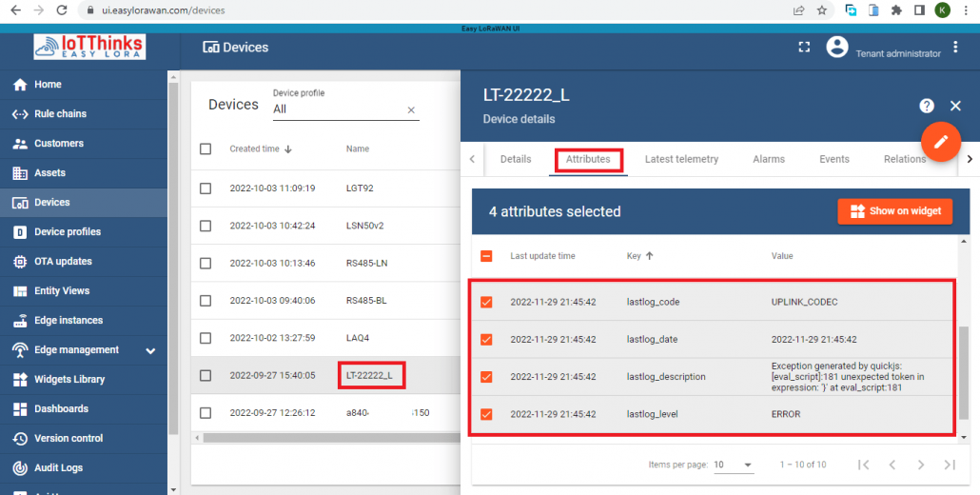This screenshot has width=980, height=495.
Task: Open Device profiles in the sidebar
Action: [x=84, y=232]
